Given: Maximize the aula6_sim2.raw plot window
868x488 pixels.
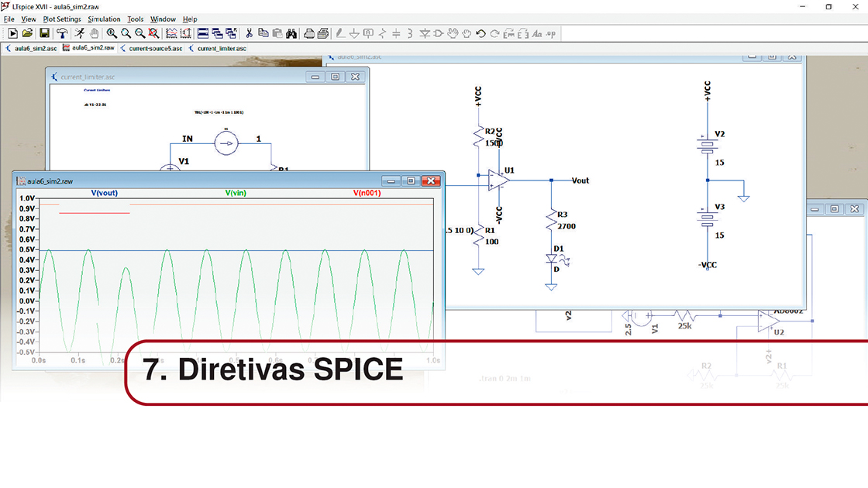Looking at the screenshot, I should 411,181.
